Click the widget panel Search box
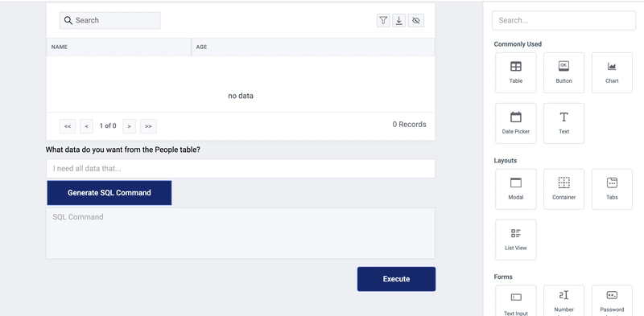Image resolution: width=644 pixels, height=316 pixels. [x=563, y=21]
